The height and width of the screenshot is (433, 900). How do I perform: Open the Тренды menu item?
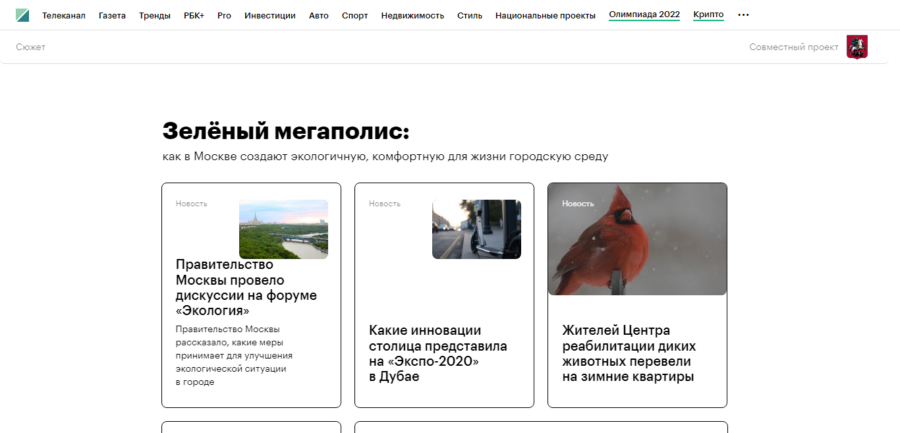154,16
